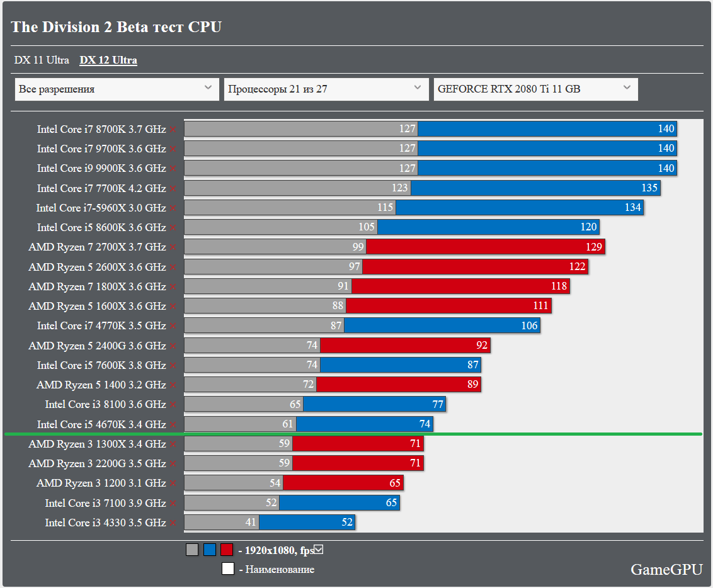Remove AMD Ryzen 5 2600X row via red X

click(x=173, y=267)
